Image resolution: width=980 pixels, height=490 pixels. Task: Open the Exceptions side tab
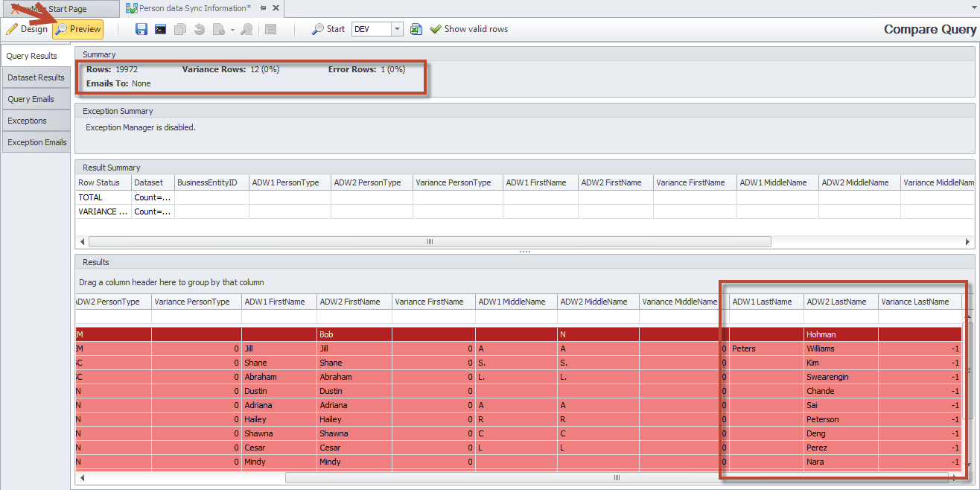(x=36, y=121)
